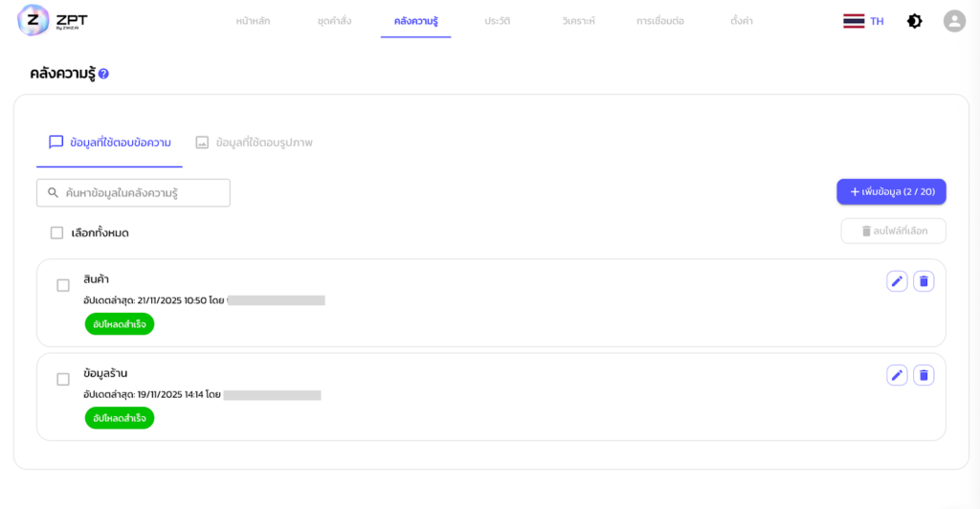Open the user profile avatar
The width and height of the screenshot is (980, 509).
pos(954,21)
